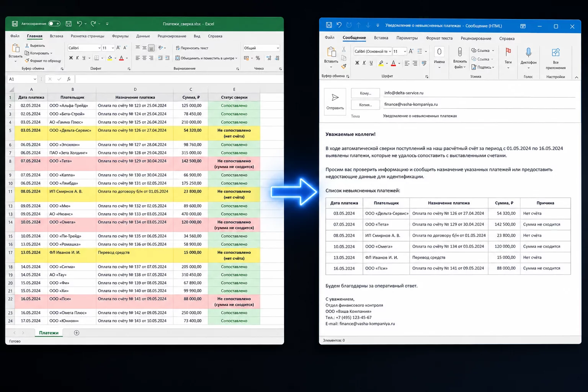Select column header D in Excel
This screenshot has height=392, width=588.
[x=135, y=89]
